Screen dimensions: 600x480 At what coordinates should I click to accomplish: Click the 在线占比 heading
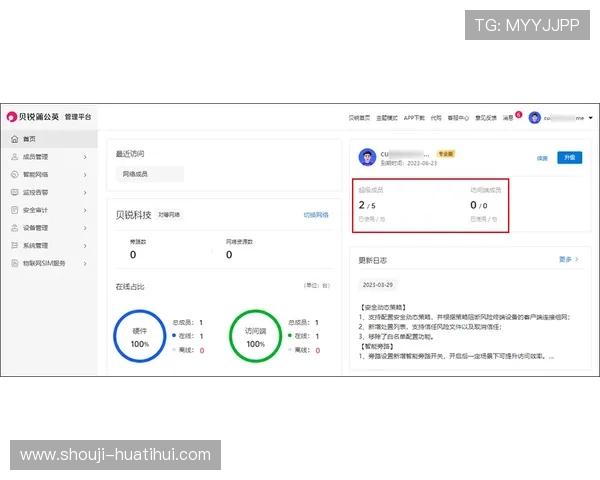coord(130,287)
